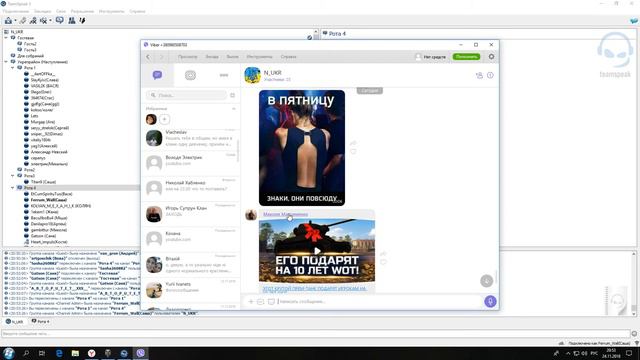Open blue link under WOT video
The image size is (640, 360).
point(314,289)
